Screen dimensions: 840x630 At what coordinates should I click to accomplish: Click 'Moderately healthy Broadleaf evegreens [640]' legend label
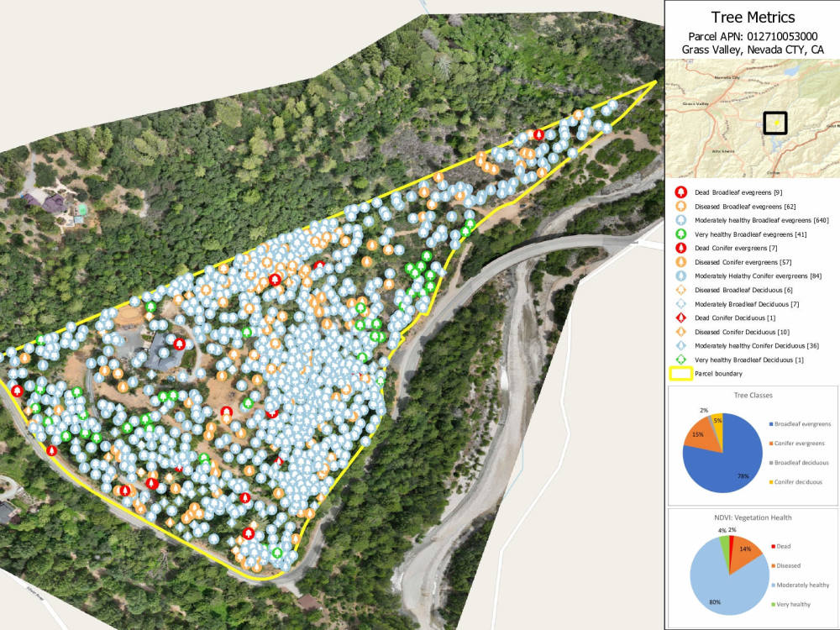(761, 220)
